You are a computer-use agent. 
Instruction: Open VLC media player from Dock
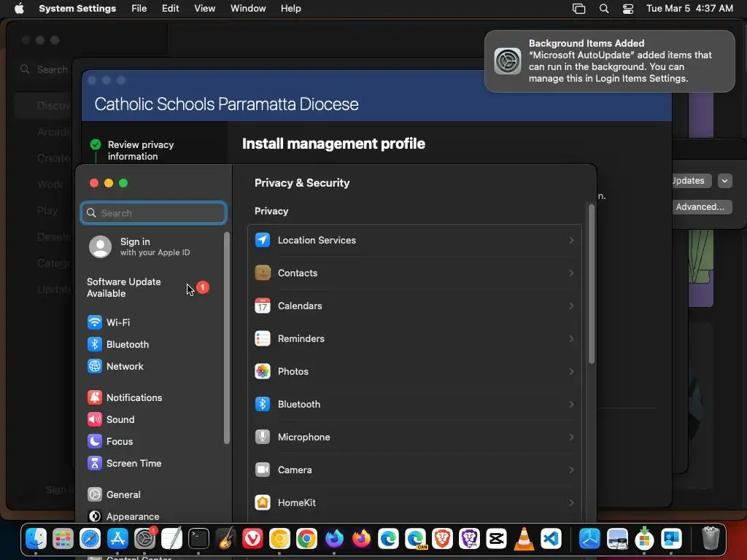click(524, 539)
